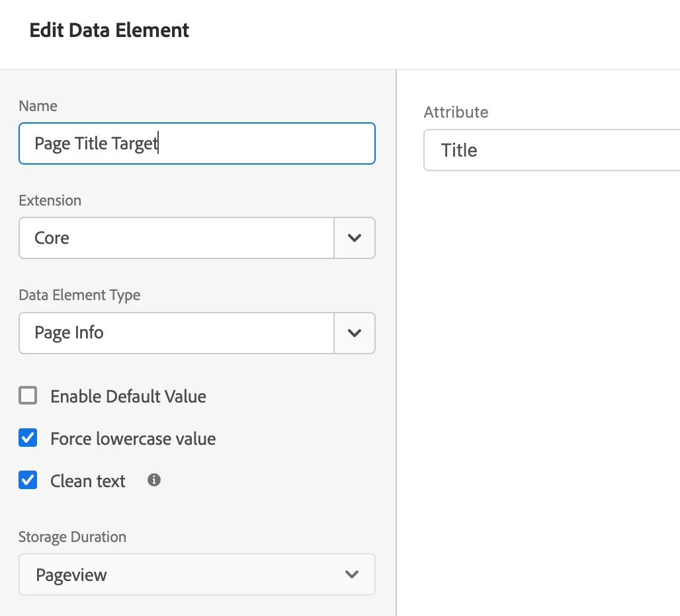
Task: Click the Storage Duration chevron arrow
Action: tap(352, 574)
